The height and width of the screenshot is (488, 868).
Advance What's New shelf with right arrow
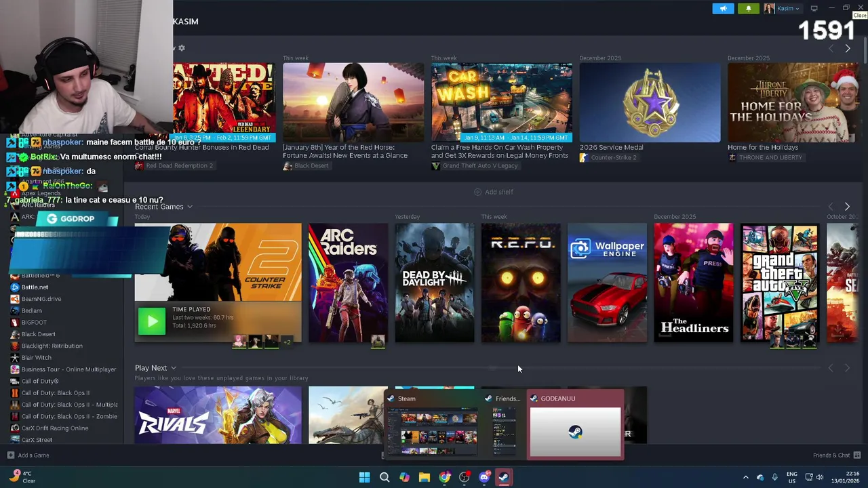click(847, 49)
